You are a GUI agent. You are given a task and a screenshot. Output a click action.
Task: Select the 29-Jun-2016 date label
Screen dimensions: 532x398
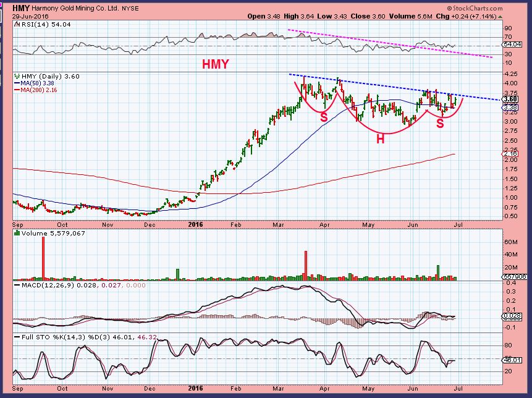click(30, 16)
